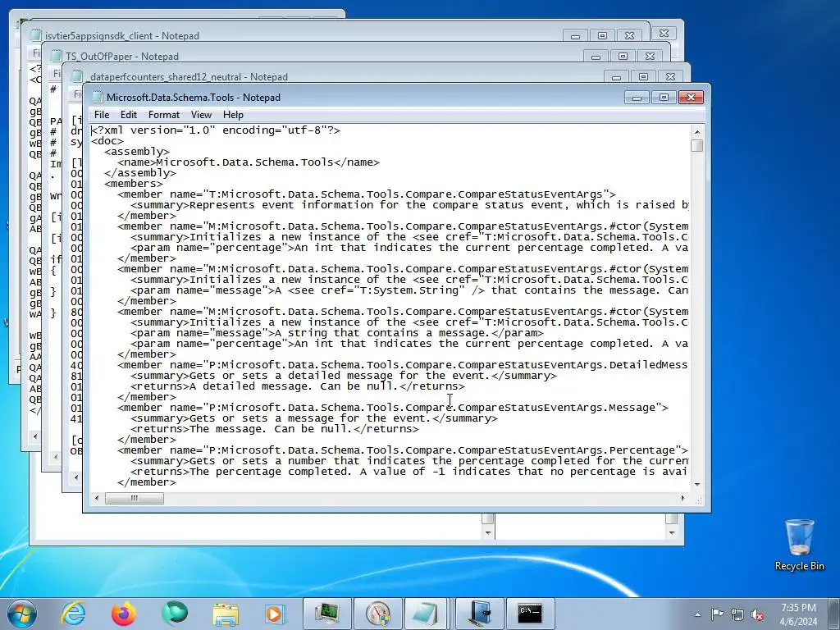Minimize the TS_OutOfPaper Notepad window
This screenshot has height=630, width=840.
click(596, 57)
